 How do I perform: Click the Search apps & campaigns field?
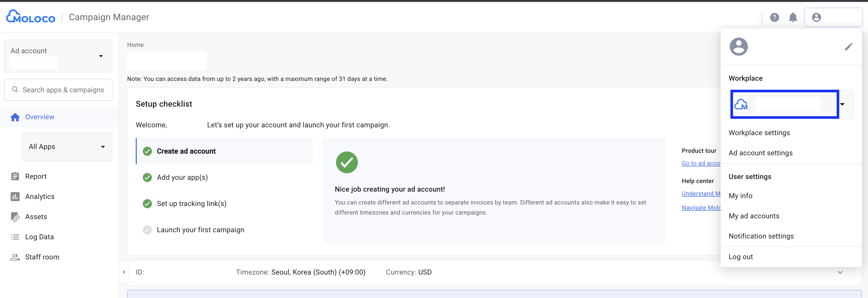63,90
